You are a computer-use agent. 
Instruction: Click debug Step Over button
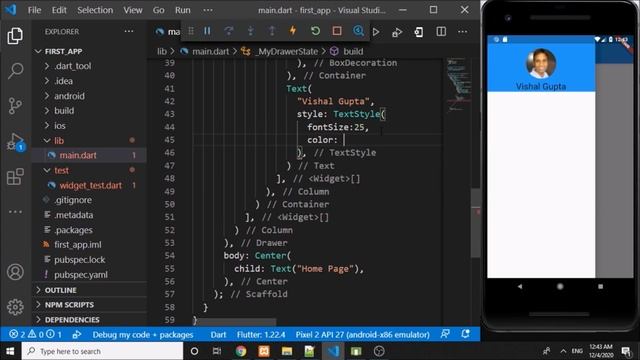229,31
